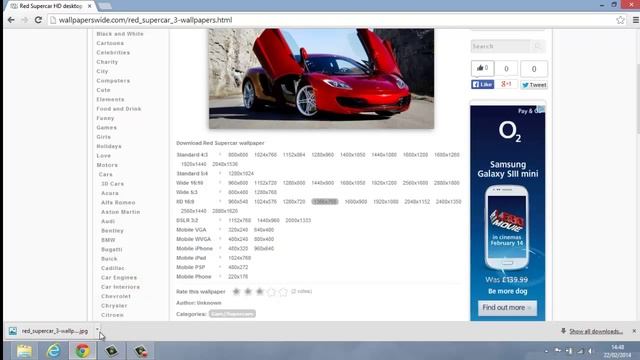The width and height of the screenshot is (640, 360).
Task: Click the volume speaker tray icon
Action: 590,351
